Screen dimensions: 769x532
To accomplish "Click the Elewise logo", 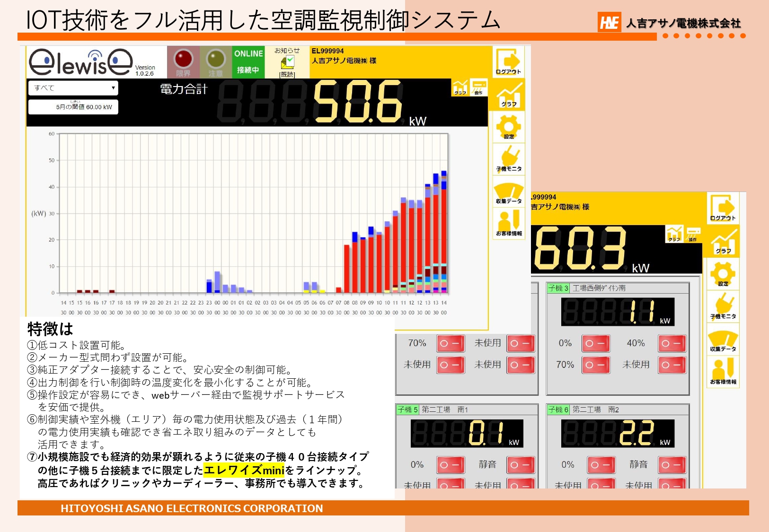I will pyautogui.click(x=81, y=62).
